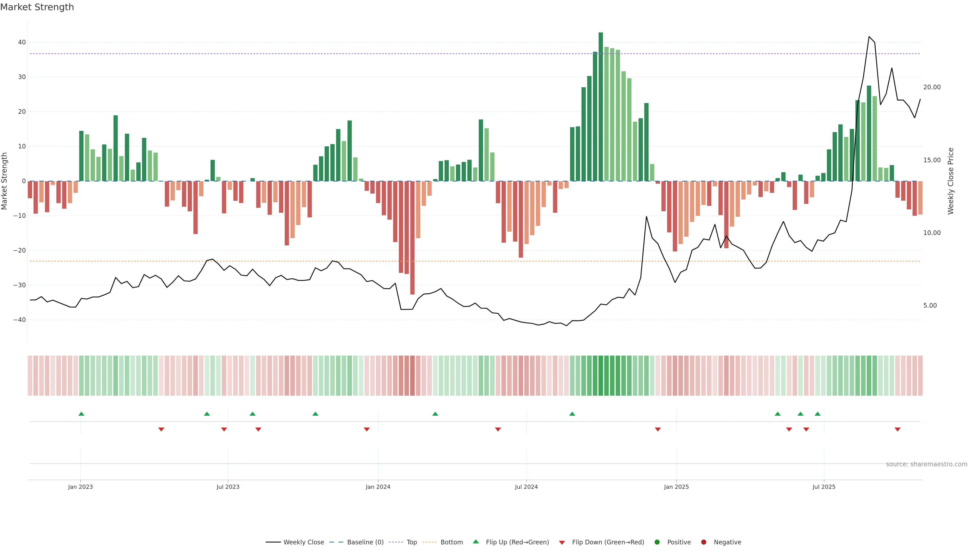Screen dimensions: 980x551
Task: Click the last Flip Down marker in late 2025
Action: [x=898, y=429]
